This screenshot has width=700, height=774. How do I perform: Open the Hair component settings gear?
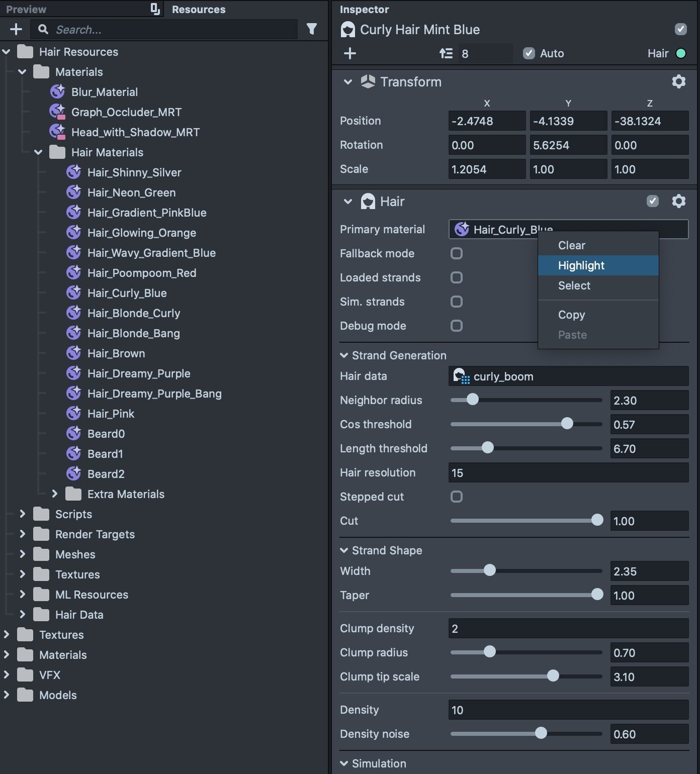coord(678,202)
